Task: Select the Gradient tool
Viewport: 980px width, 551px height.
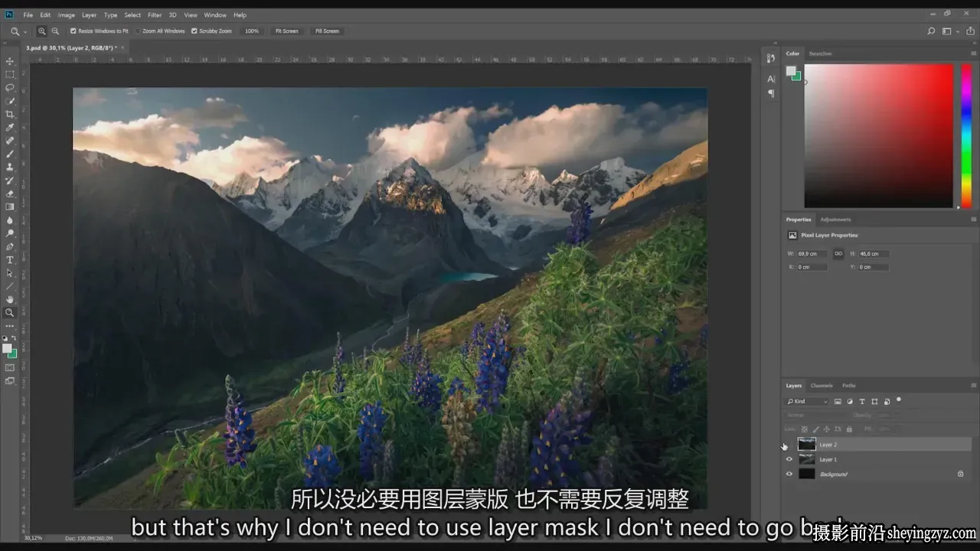Action: click(x=10, y=207)
